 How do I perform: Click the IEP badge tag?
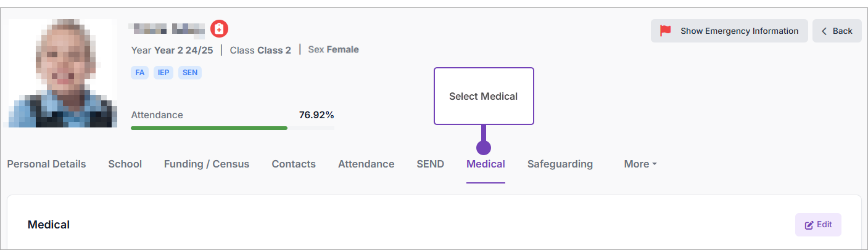pyautogui.click(x=163, y=73)
